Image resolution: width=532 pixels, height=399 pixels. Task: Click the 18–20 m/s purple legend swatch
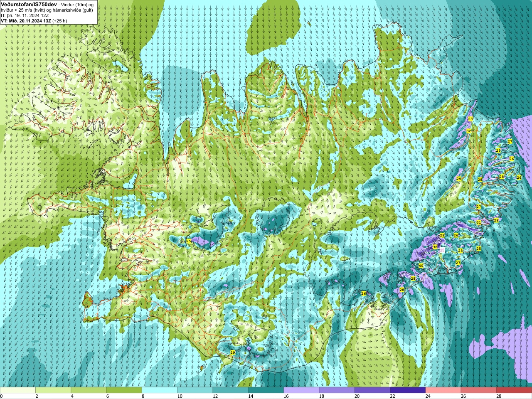pyautogui.click(x=337, y=390)
